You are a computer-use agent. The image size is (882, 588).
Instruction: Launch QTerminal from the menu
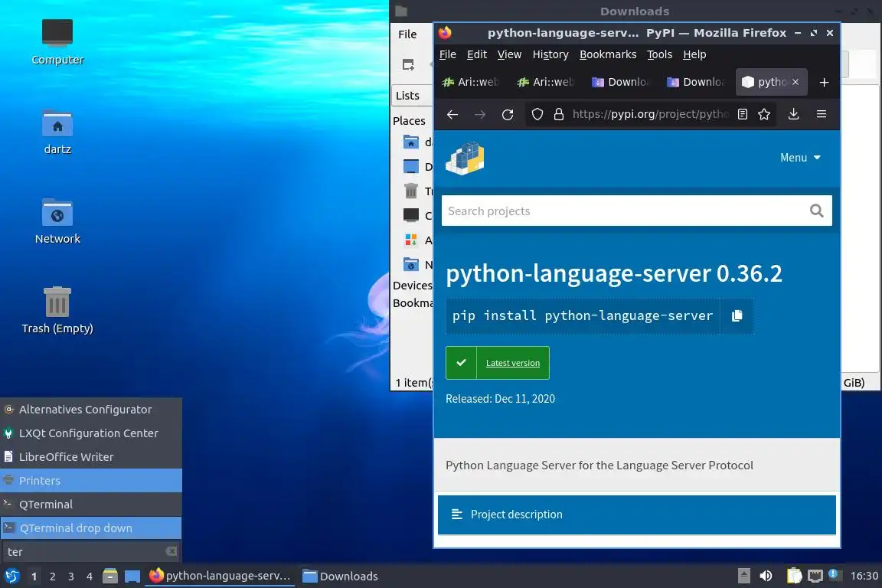point(91,504)
